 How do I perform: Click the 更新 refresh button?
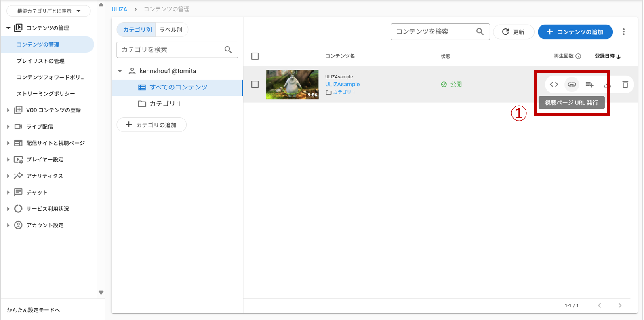(x=513, y=32)
